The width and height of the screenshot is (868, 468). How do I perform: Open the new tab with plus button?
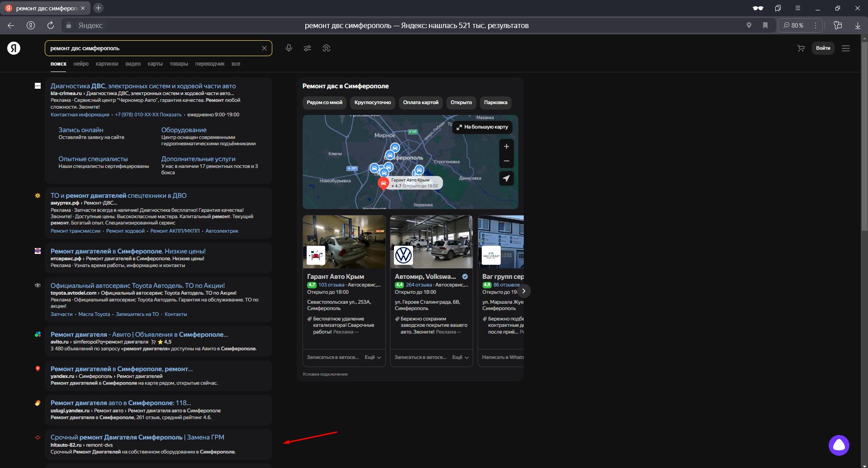pos(98,8)
